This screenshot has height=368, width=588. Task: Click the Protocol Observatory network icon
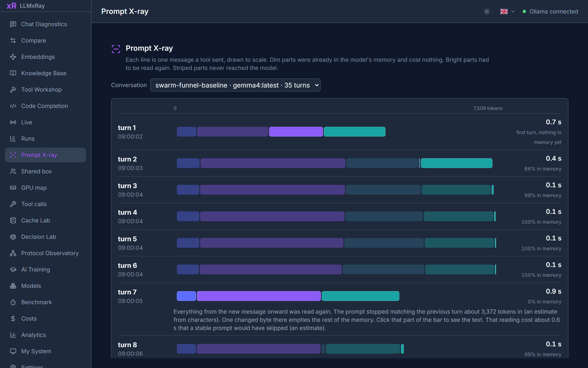(13, 253)
